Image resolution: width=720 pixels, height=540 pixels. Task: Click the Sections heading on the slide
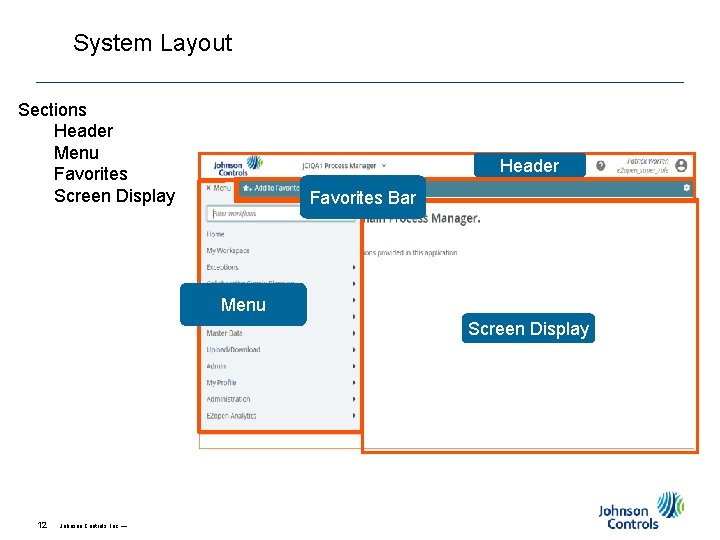52,110
